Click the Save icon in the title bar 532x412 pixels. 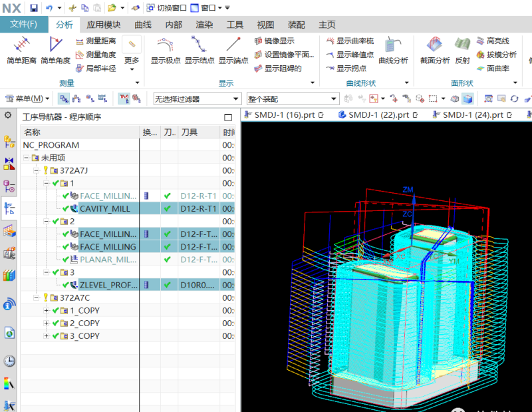coord(34,8)
